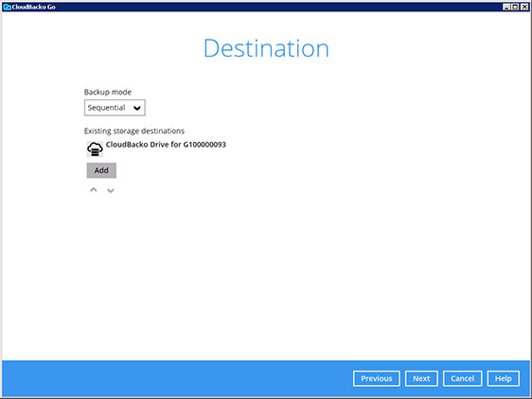532x399 pixels.
Task: Go back with the Previous button
Action: [x=376, y=378]
